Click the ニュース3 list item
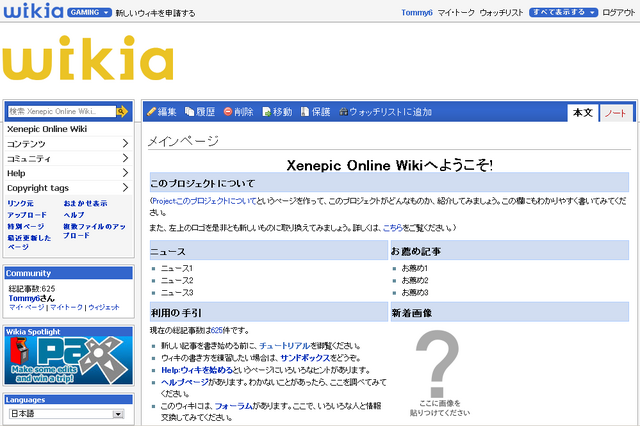Screen dimensions: 640x426 click(x=177, y=293)
